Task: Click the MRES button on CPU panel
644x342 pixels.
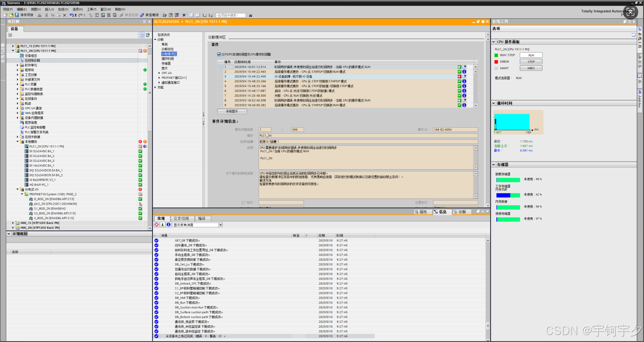Action: coord(531,68)
